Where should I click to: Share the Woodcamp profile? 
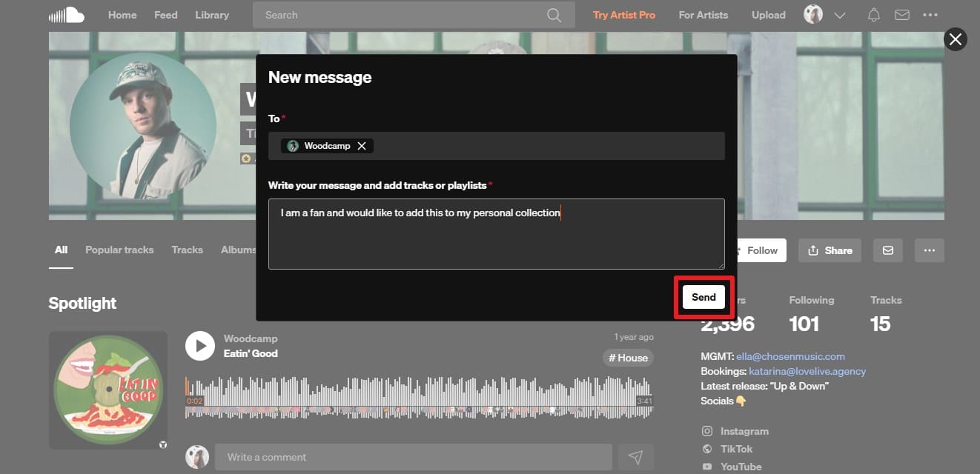[x=830, y=250]
